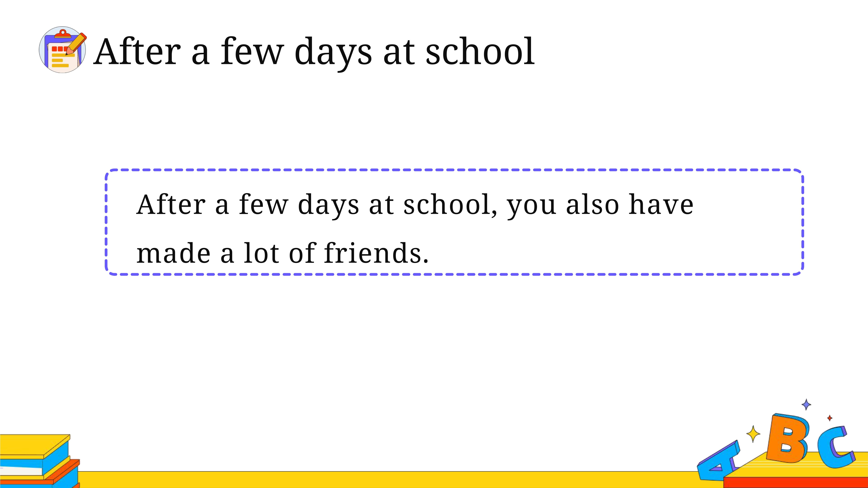Image resolution: width=868 pixels, height=488 pixels.
Task: Click the blue letter A block
Action: (x=719, y=460)
